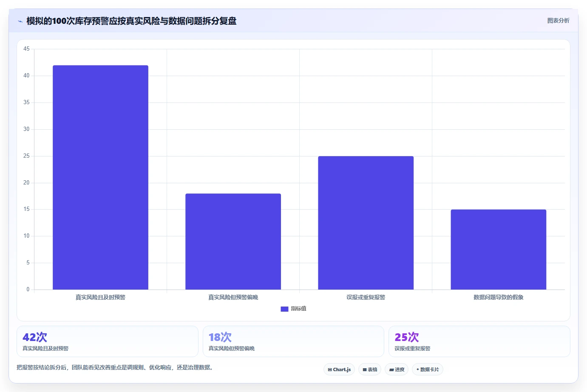Select the 误报或重复报警 bar
Viewport: 587px width, 392px height.
click(366, 223)
